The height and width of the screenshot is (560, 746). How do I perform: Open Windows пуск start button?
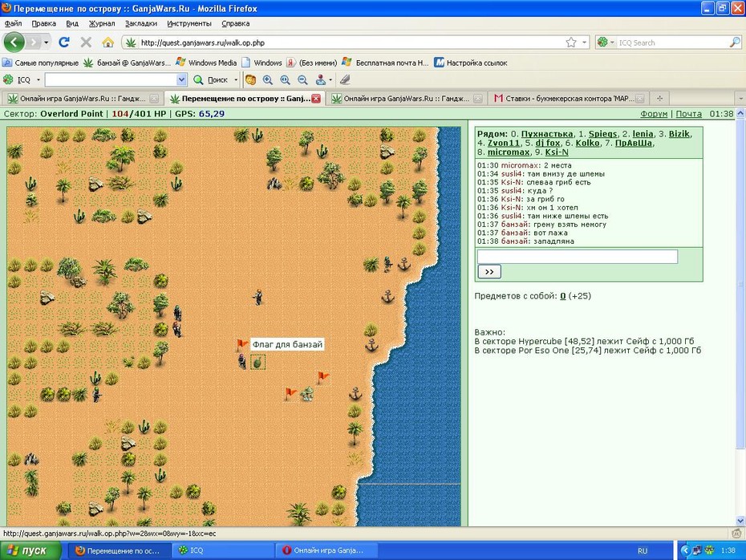pyautogui.click(x=31, y=550)
